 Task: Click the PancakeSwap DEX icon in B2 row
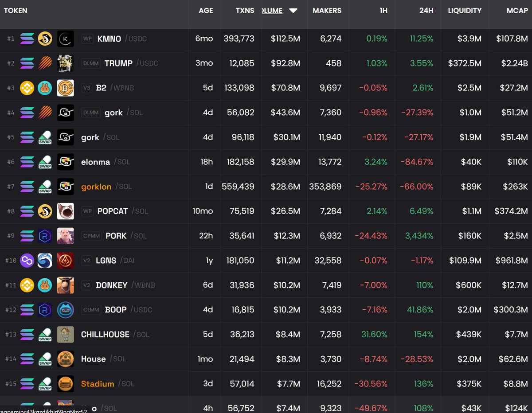[45, 88]
